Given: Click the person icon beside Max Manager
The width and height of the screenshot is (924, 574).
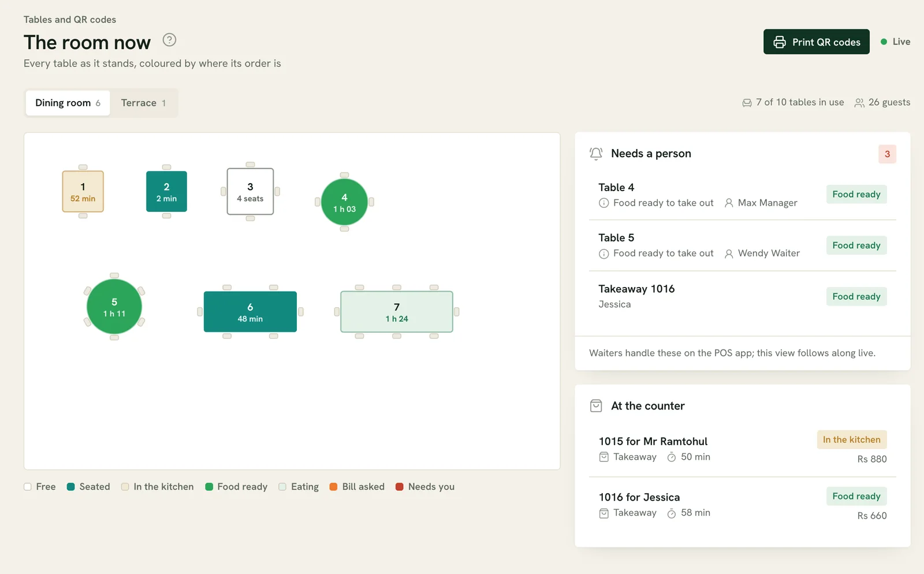Looking at the screenshot, I should click(x=729, y=203).
